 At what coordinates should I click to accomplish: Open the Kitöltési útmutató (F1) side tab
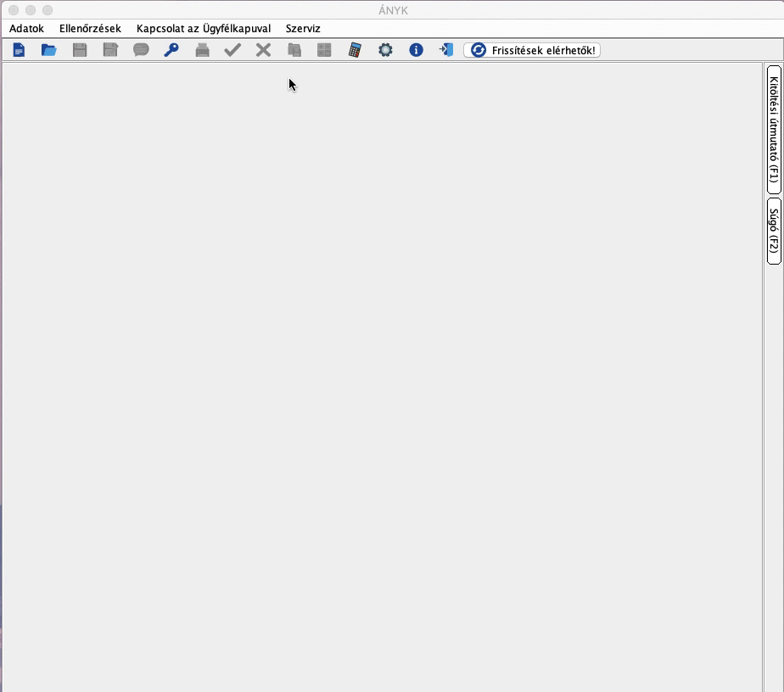coord(774,130)
